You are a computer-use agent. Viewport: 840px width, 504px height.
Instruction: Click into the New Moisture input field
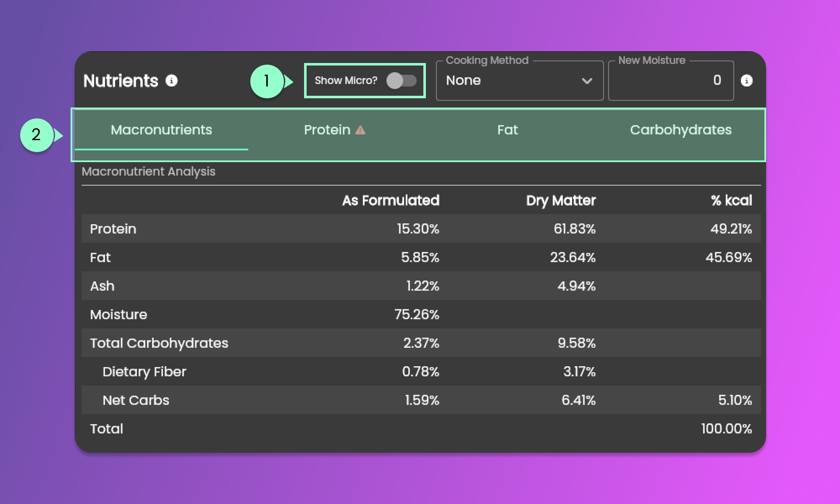pos(670,80)
